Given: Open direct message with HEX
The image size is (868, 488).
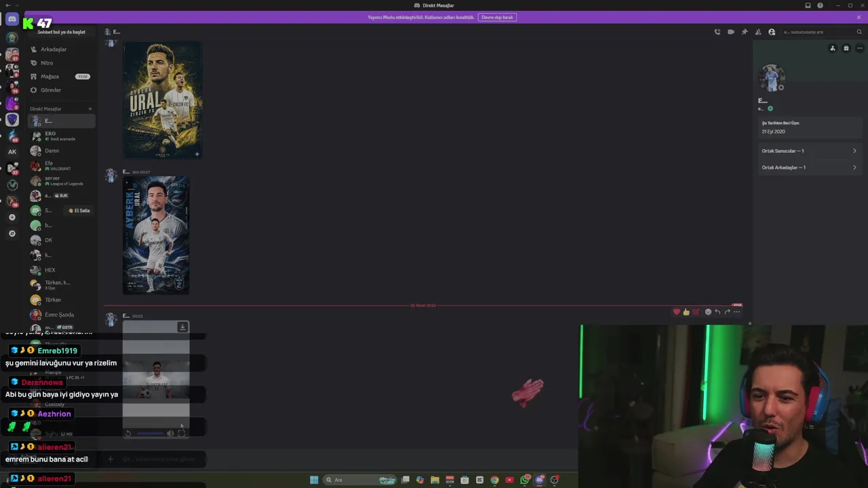Looking at the screenshot, I should tap(61, 270).
